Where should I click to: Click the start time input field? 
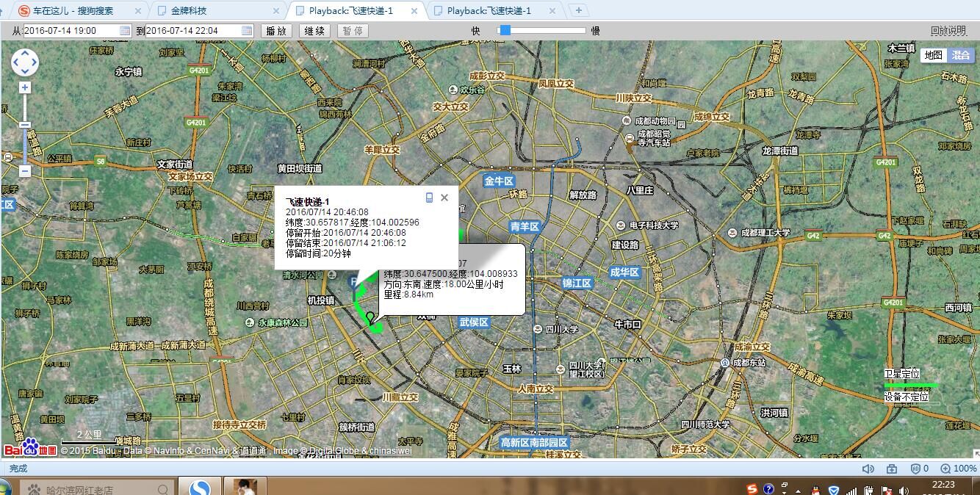[70, 31]
